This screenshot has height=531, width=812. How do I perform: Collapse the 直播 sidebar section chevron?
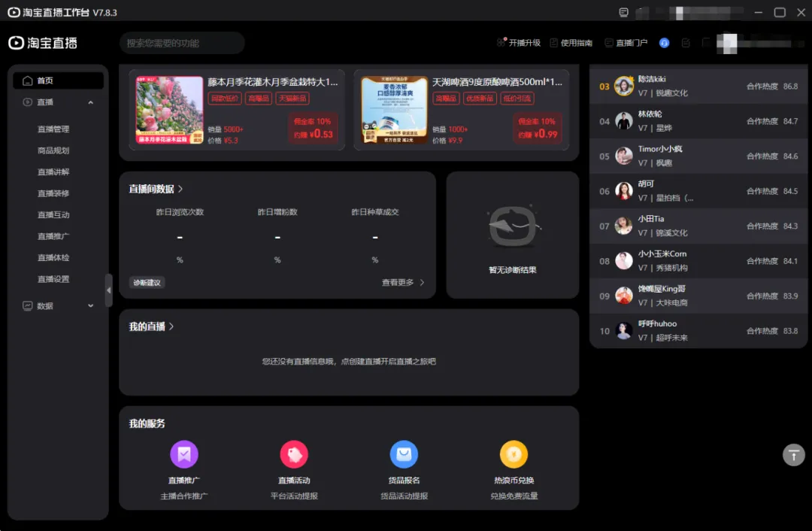click(91, 102)
